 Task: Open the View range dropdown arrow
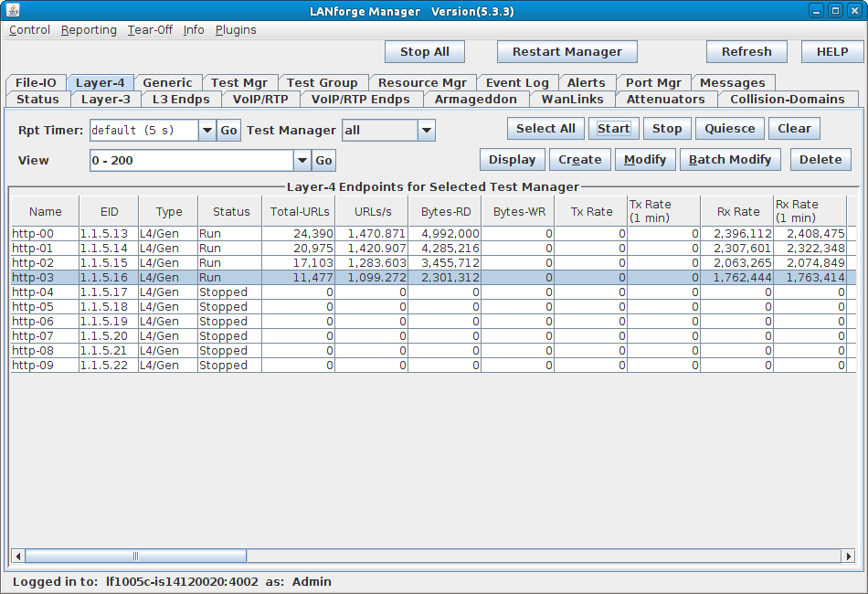point(302,161)
